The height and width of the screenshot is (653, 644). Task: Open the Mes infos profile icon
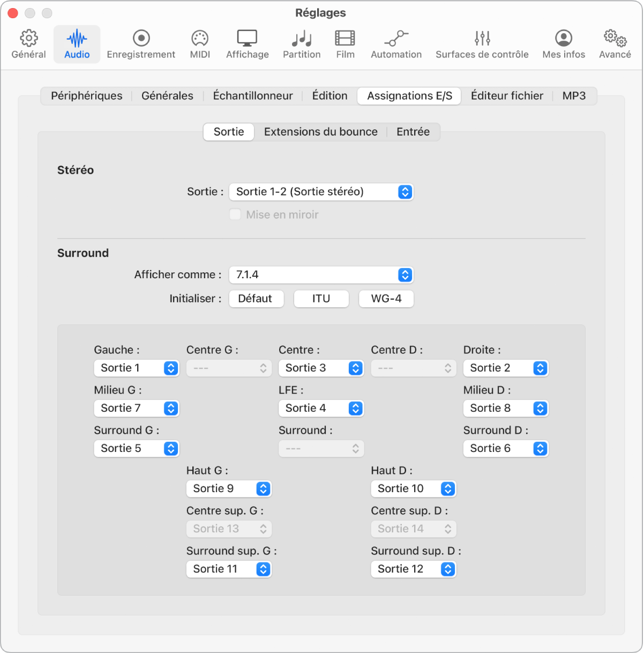(x=564, y=38)
